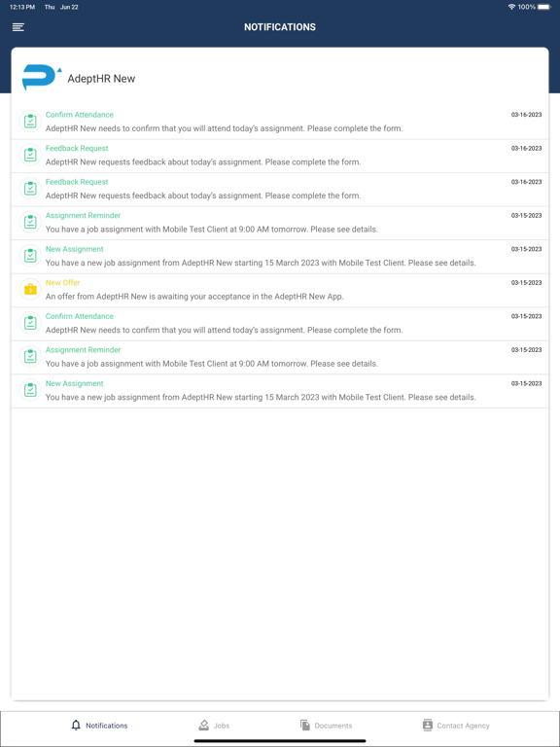Tap the Wi-Fi status icon
560x747 pixels.
tap(512, 7)
